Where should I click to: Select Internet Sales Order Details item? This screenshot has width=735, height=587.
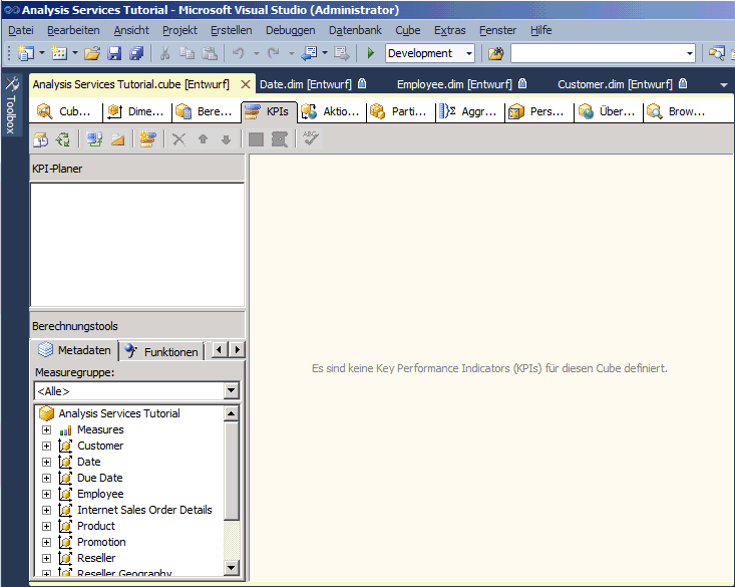[x=144, y=510]
